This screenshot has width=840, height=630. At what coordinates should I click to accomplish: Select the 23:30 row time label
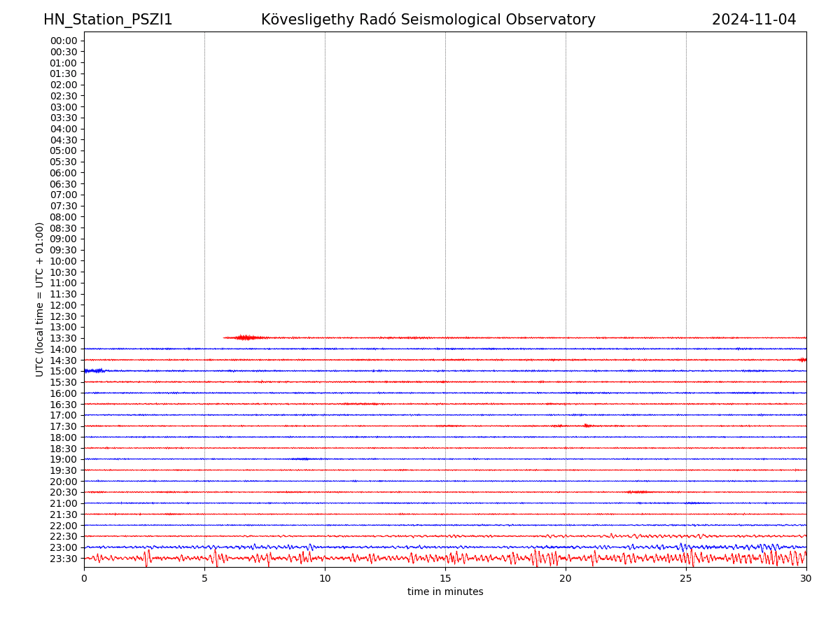63,559
